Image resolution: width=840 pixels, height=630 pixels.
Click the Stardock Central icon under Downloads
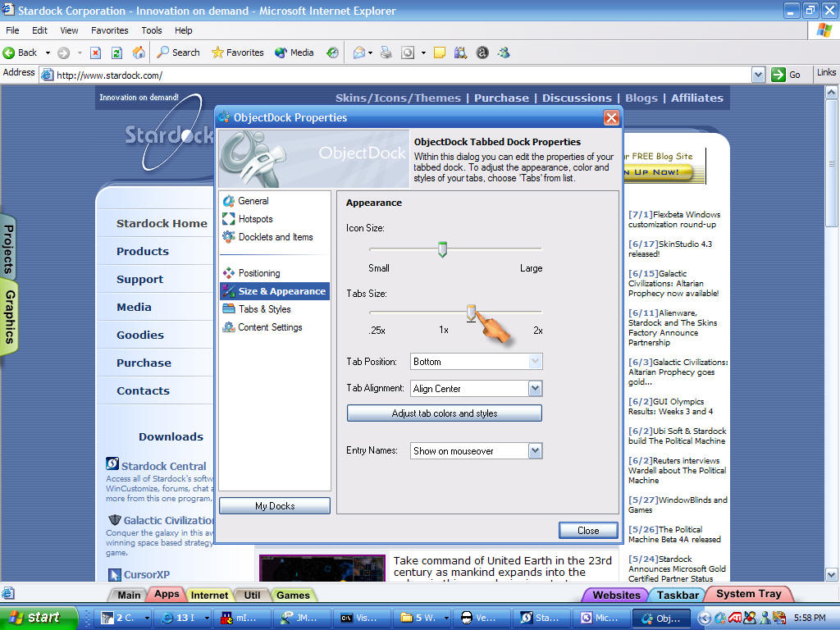click(x=112, y=464)
